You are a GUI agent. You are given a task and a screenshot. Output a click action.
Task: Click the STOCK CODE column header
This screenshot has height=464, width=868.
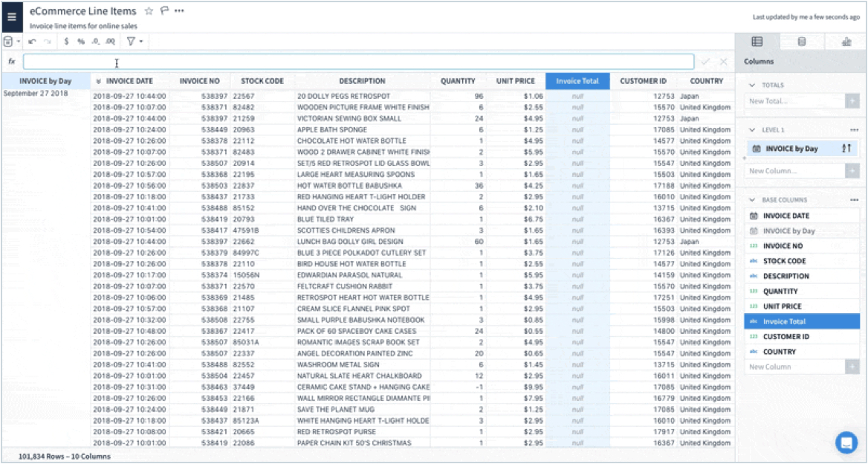pos(262,81)
